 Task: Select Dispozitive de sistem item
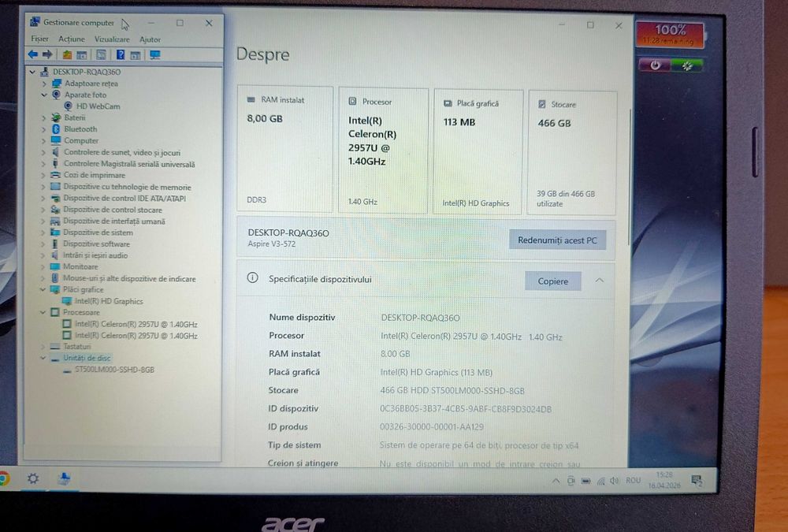click(98, 233)
